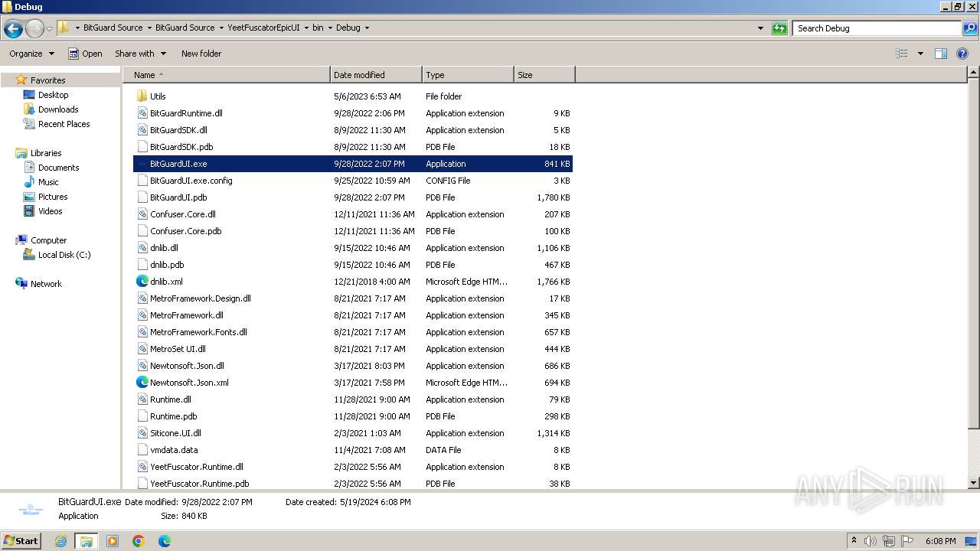Click the search magnifier icon

click(x=969, y=28)
